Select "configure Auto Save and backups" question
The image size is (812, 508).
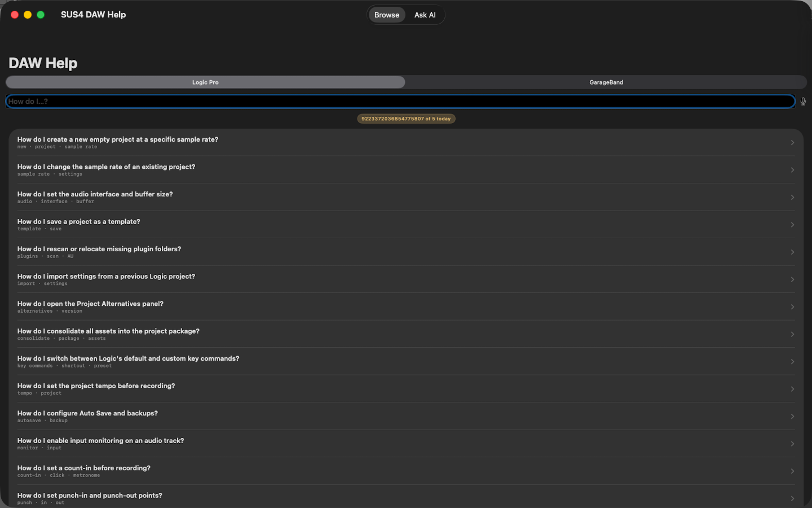[x=406, y=416]
